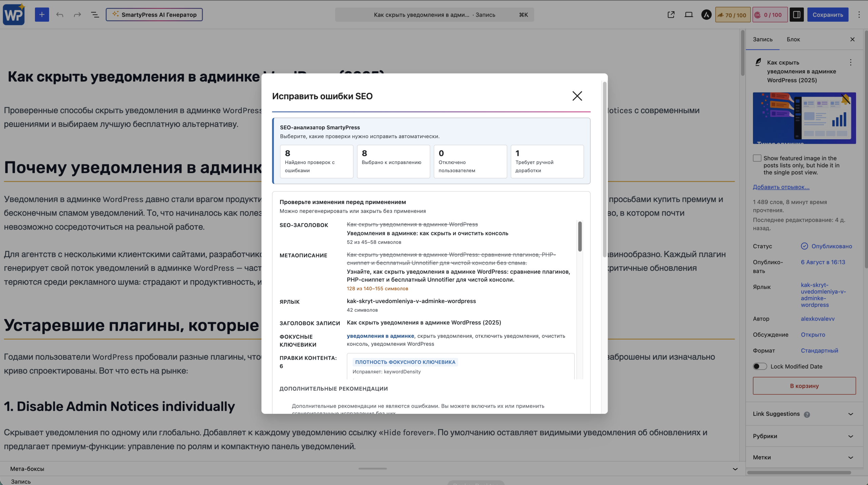
Task: Open the command palette post title bar
Action: pyautogui.click(x=434, y=15)
